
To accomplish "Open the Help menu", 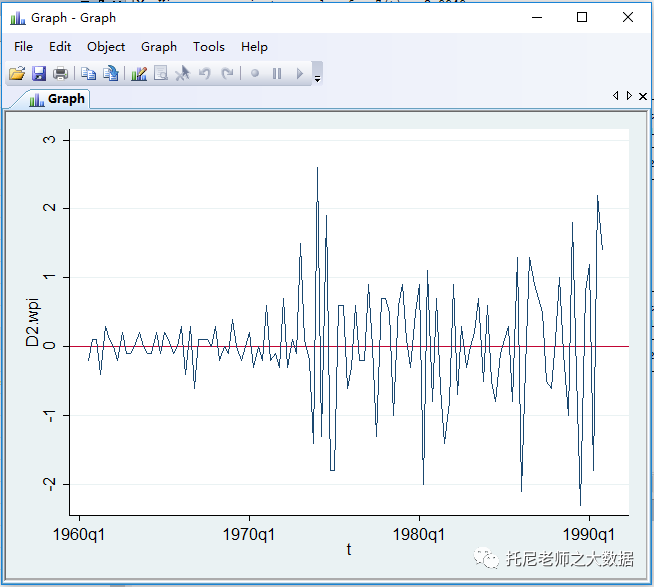I will pos(254,47).
